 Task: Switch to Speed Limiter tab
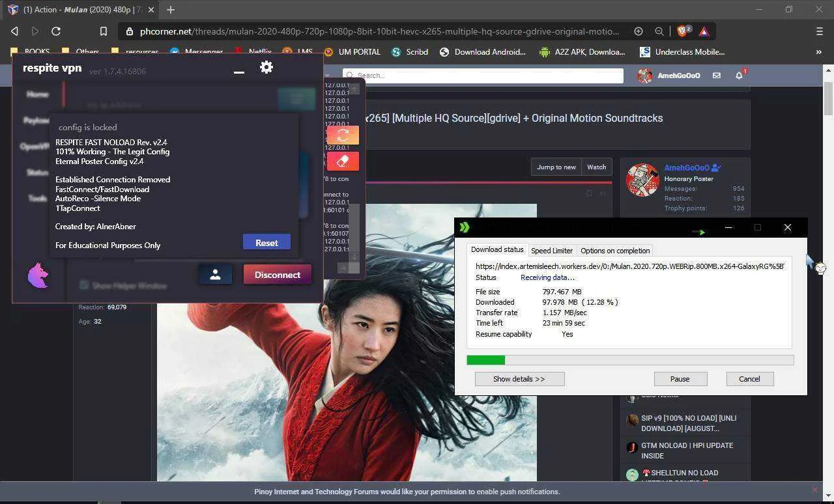pyautogui.click(x=552, y=251)
